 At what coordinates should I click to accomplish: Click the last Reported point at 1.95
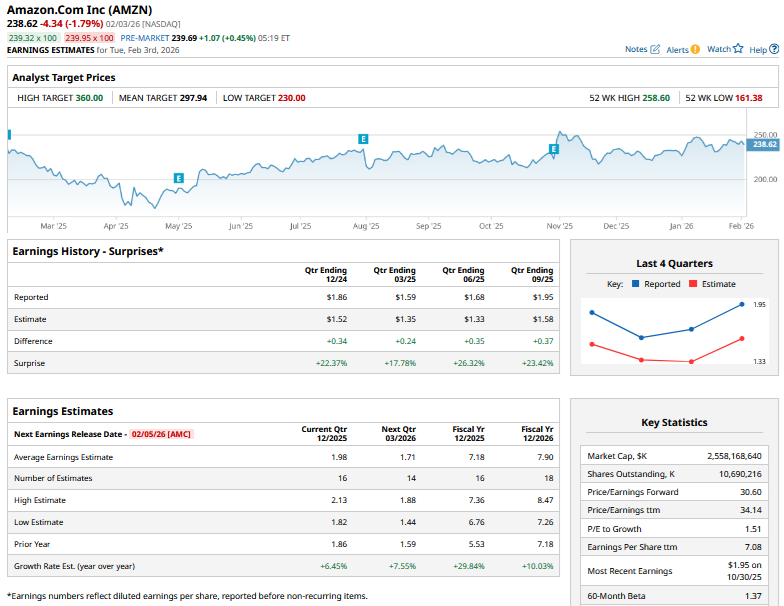[x=742, y=304]
